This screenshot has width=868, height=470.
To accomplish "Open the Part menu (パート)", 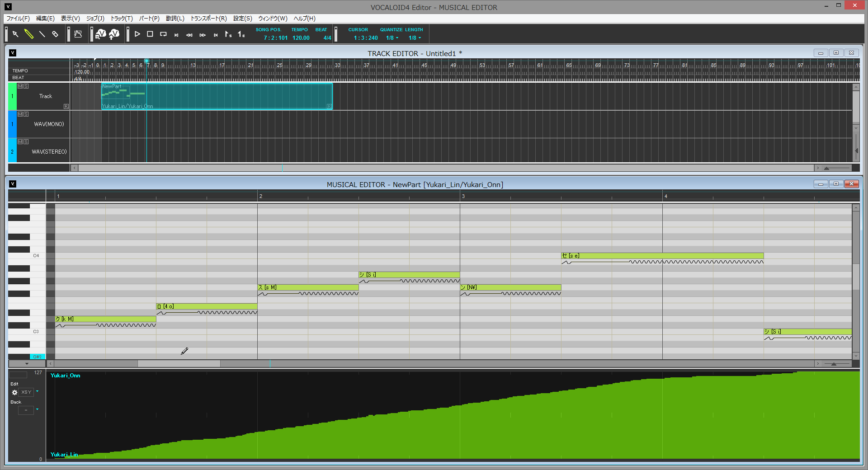I will coord(149,19).
